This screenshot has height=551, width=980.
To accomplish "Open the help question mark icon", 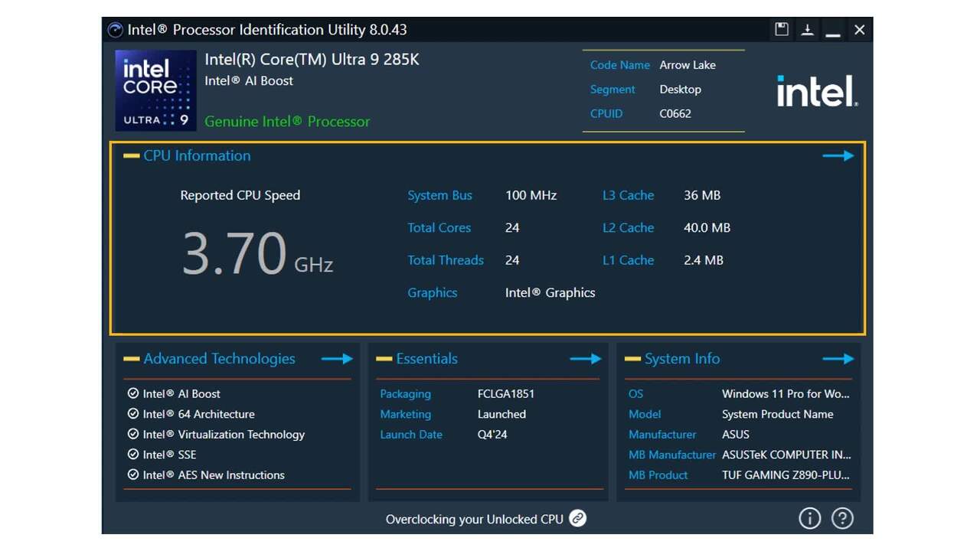I will coord(842,518).
